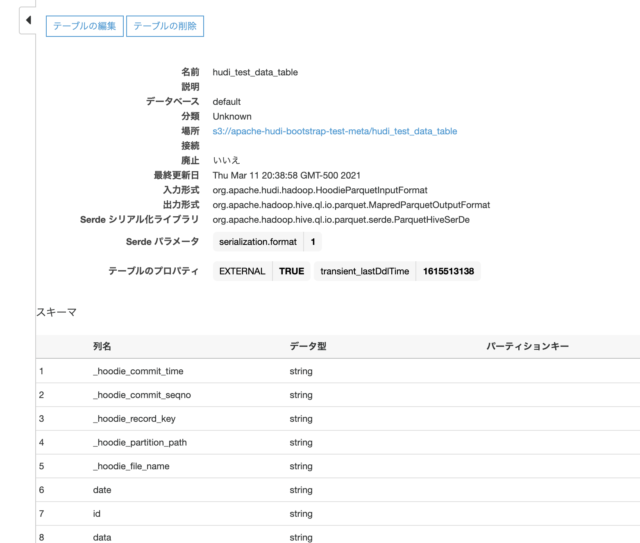Select the _hoodie_file_name row
The image size is (640, 543).
[338, 466]
